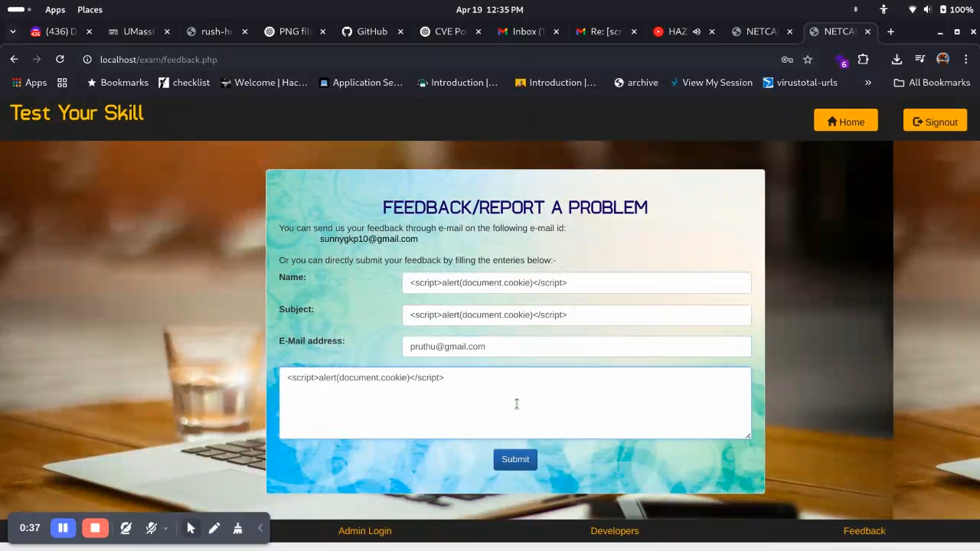
Task: Select the pencil draw tool in recorder
Action: [x=214, y=528]
